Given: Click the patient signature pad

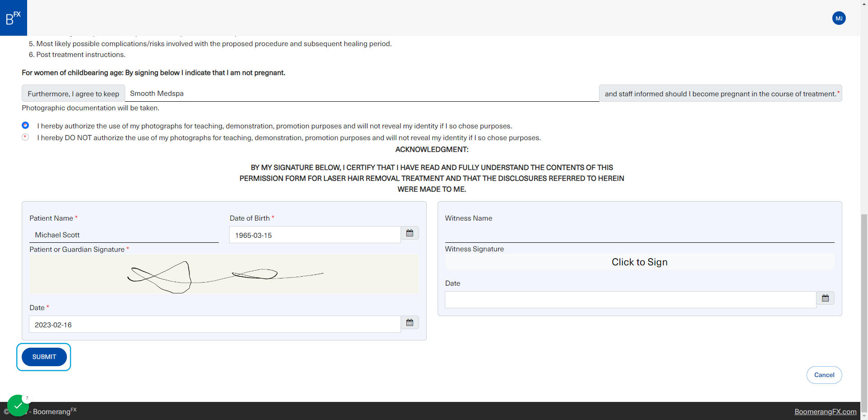Looking at the screenshot, I should [x=224, y=274].
